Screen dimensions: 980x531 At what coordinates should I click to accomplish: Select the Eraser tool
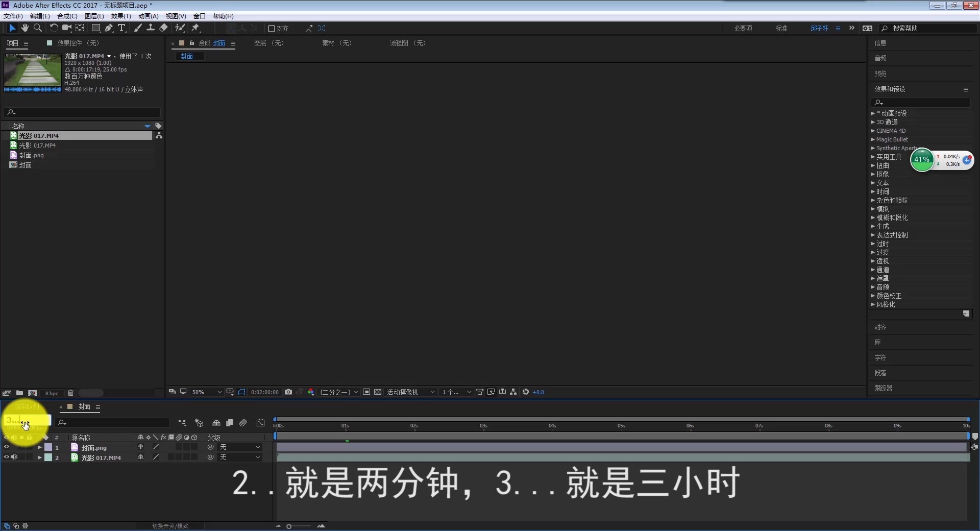pos(163,28)
